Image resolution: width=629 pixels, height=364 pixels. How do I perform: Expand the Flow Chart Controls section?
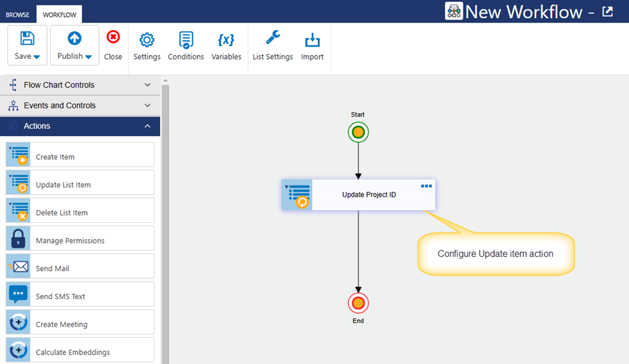point(80,85)
